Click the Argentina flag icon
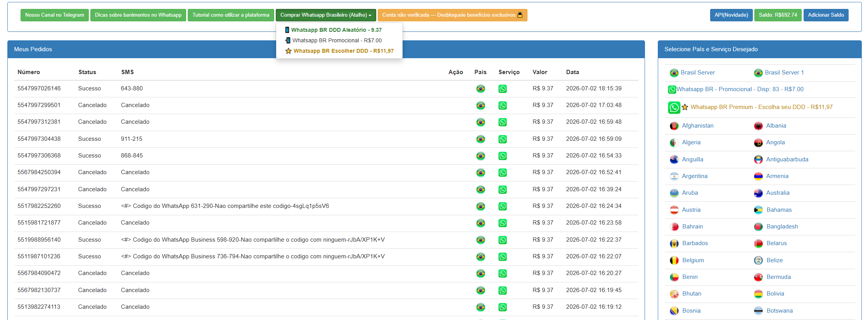Screen dimensions: 868x320 pyautogui.click(x=674, y=176)
